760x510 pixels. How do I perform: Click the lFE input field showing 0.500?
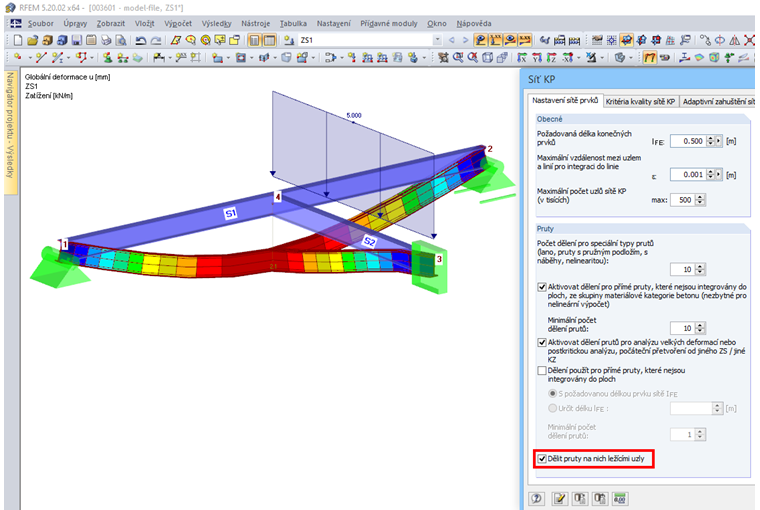pyautogui.click(x=688, y=141)
